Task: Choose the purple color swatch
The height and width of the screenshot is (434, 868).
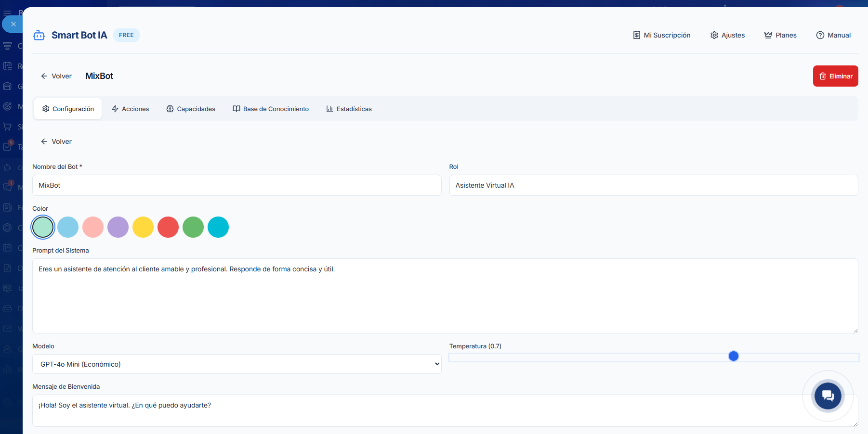Action: [118, 227]
